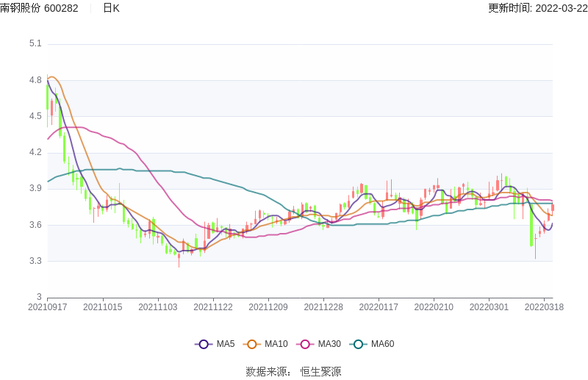
Task: Toggle MA60 visibility via its legend text
Action: coord(382,344)
